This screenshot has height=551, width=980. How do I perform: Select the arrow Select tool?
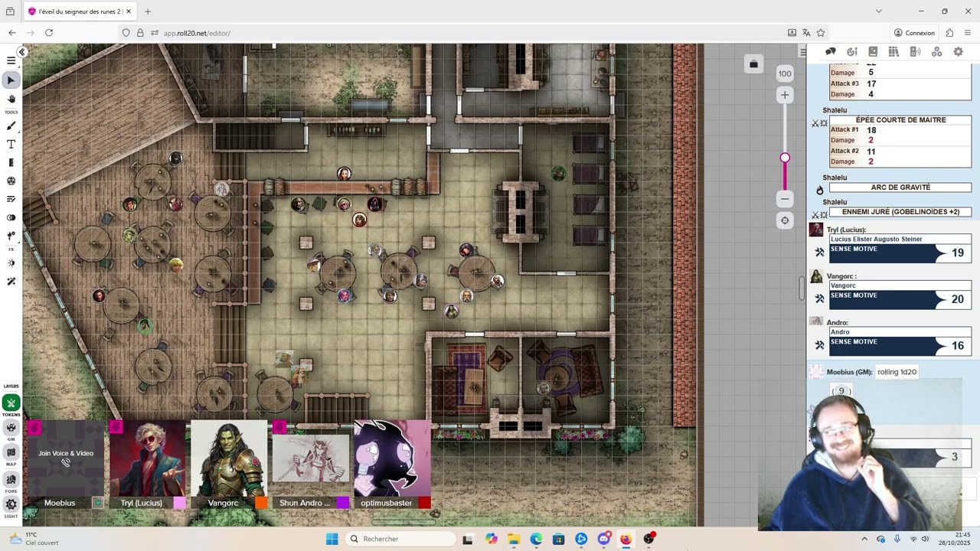point(11,80)
